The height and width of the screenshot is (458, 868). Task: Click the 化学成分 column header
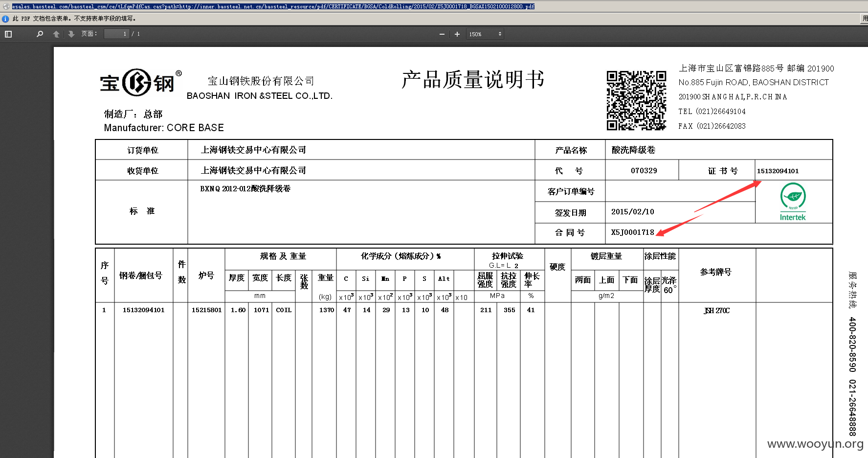point(401,256)
